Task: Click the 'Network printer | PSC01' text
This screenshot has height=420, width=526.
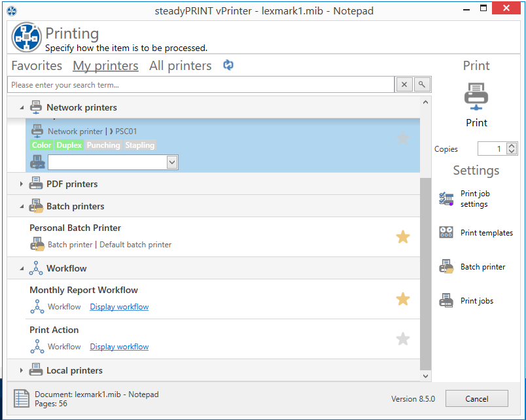Action: 92,131
